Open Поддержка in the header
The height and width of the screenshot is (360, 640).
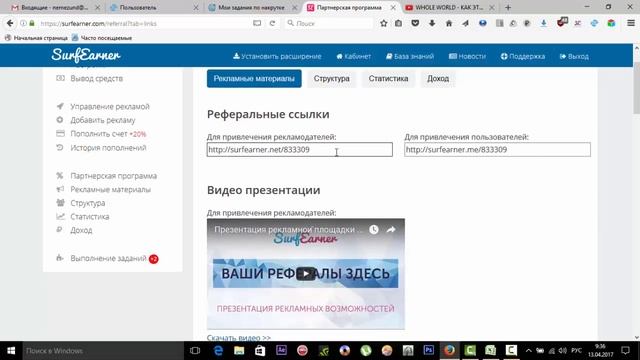(x=523, y=56)
